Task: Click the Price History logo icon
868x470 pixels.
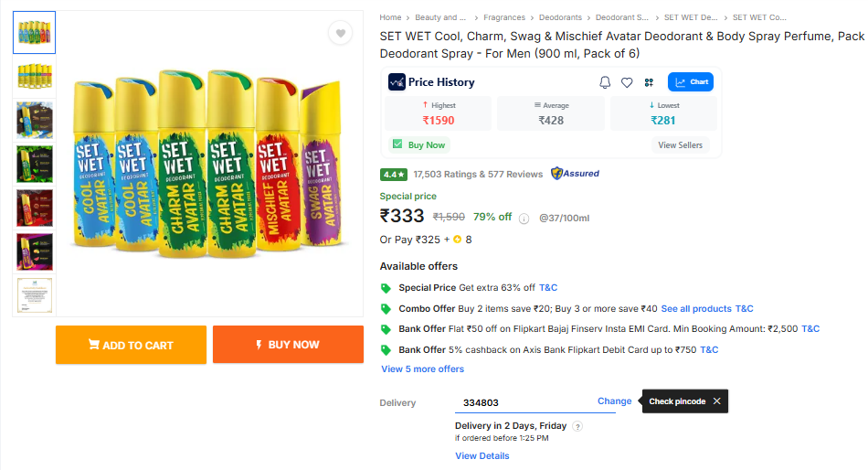Action: [397, 82]
